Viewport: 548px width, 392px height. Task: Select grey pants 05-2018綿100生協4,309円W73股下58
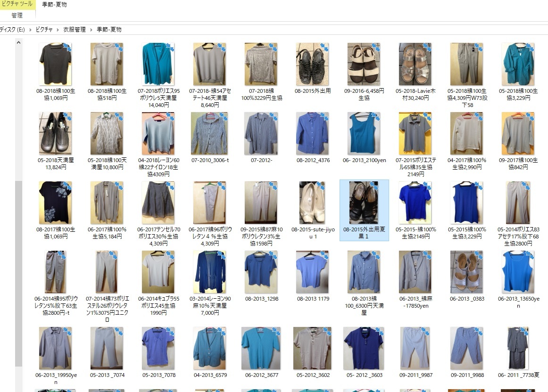pos(466,64)
